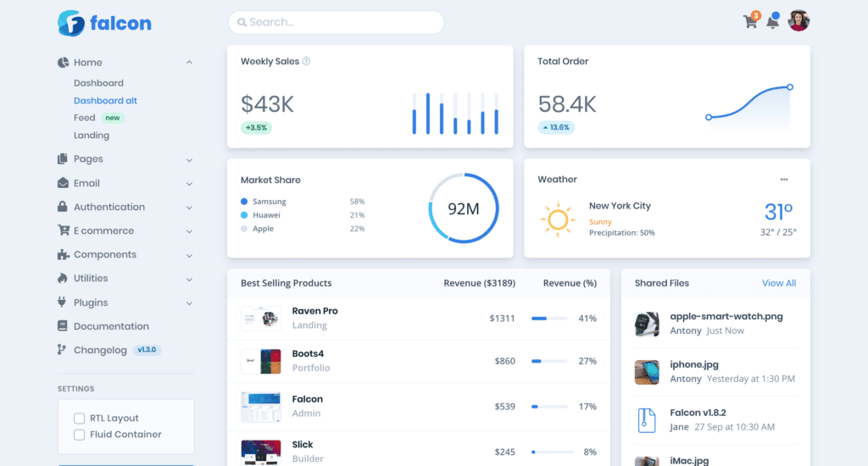Click the E commerce cart icon in sidebar
Viewport: 868px width, 466px height.
tap(64, 230)
